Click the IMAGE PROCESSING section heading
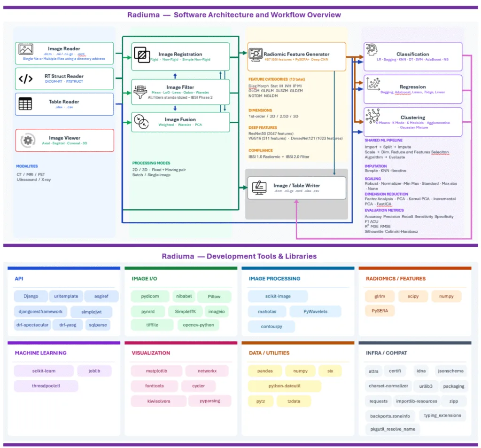The height and width of the screenshot is (448, 481). [x=274, y=278]
